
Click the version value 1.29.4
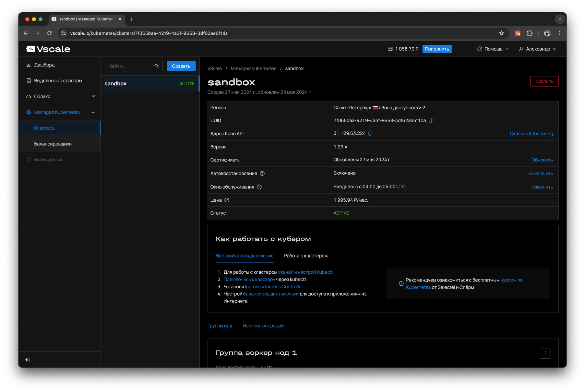[340, 147]
